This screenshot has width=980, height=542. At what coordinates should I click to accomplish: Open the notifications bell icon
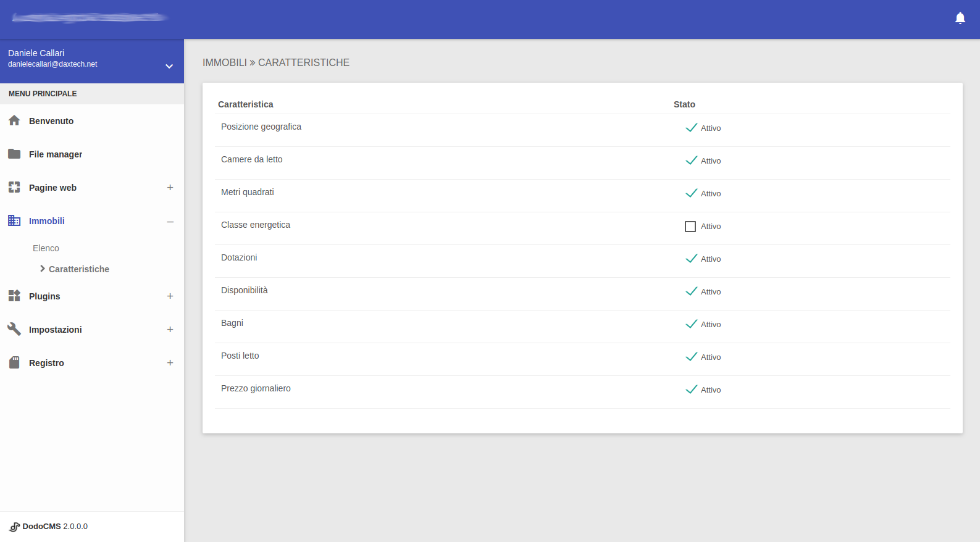960,19
